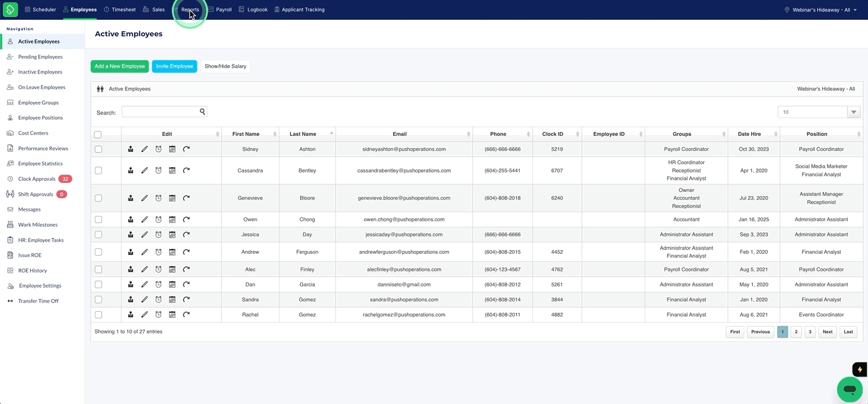This screenshot has height=404, width=868.
Task: Click the green Push logo icon
Action: [x=10, y=10]
